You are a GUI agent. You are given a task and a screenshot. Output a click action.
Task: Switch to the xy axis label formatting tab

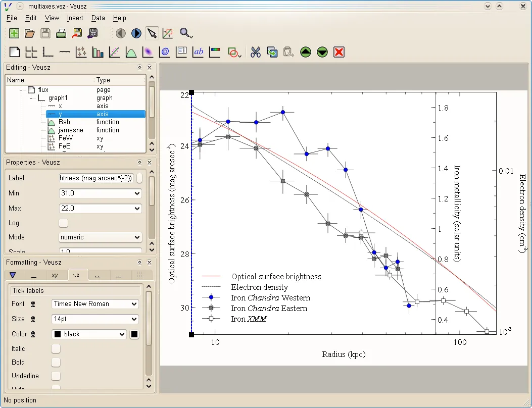[56, 275]
